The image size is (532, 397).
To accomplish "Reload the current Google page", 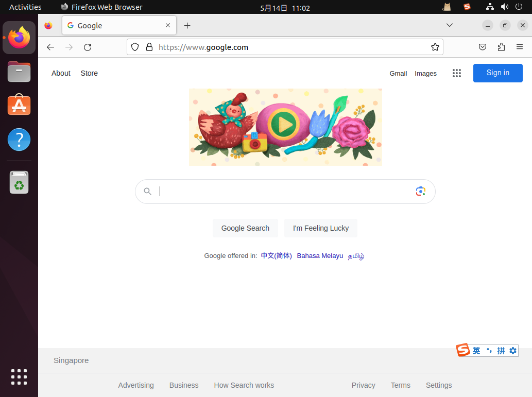I will coord(88,47).
